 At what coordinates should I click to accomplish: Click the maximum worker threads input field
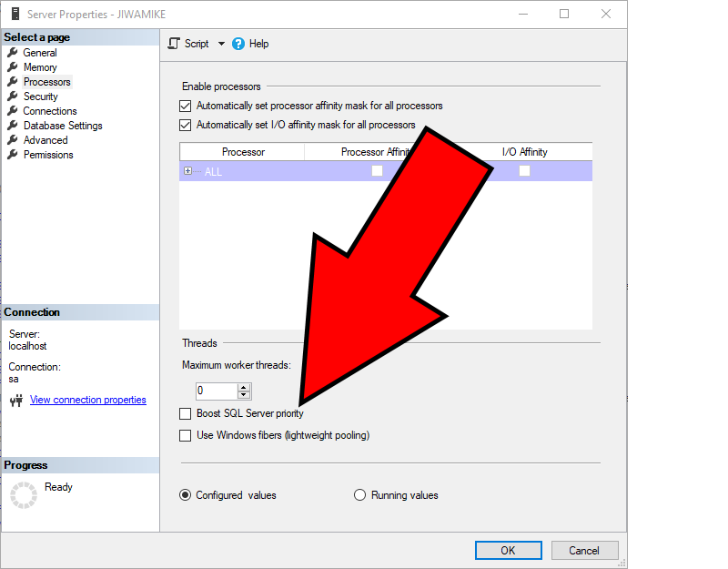(x=216, y=391)
